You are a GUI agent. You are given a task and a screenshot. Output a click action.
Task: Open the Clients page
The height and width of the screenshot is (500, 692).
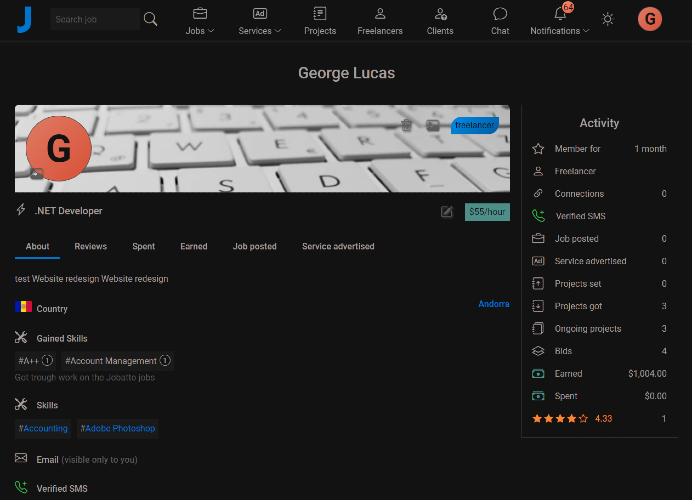click(440, 21)
